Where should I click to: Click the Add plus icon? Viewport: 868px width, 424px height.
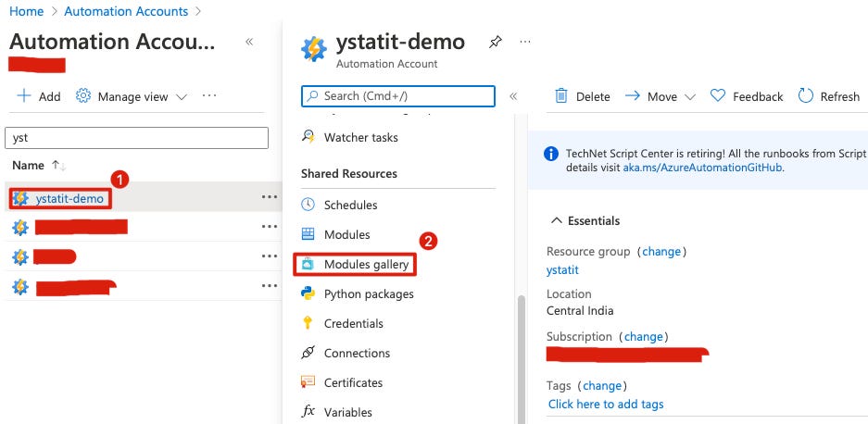[x=24, y=95]
